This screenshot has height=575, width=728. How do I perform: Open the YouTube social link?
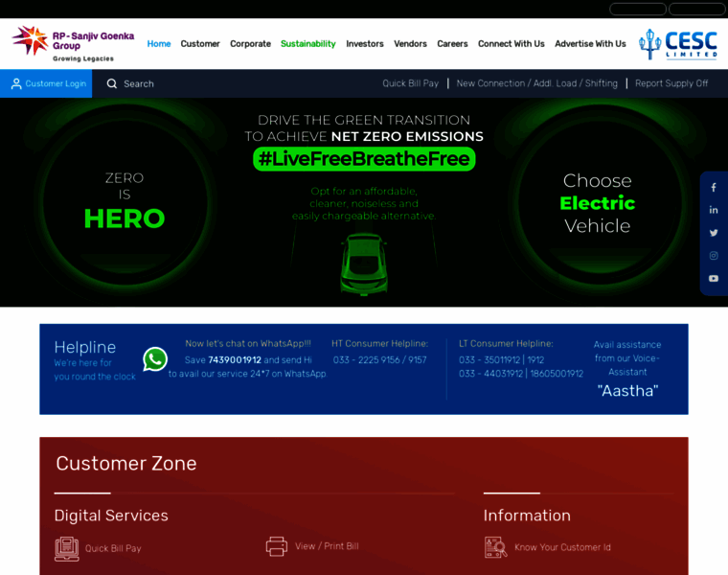(x=714, y=278)
